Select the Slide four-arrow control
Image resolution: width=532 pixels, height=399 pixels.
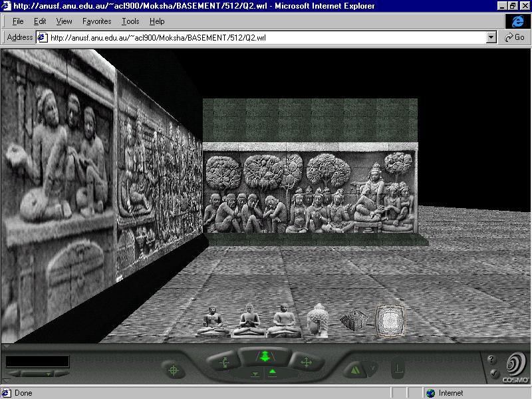tap(306, 362)
